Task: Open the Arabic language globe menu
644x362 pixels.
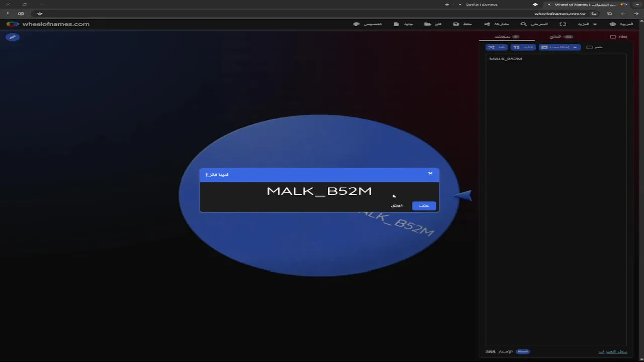Action: click(621, 24)
